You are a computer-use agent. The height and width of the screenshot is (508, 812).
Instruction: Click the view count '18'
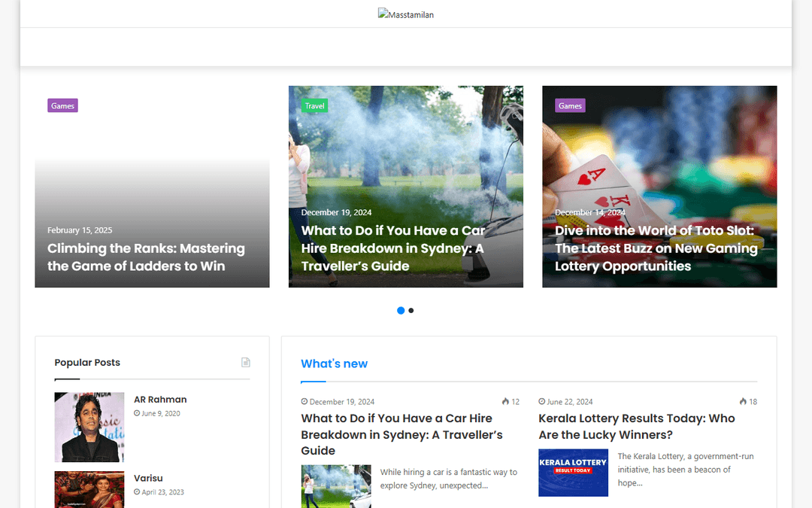click(x=753, y=402)
